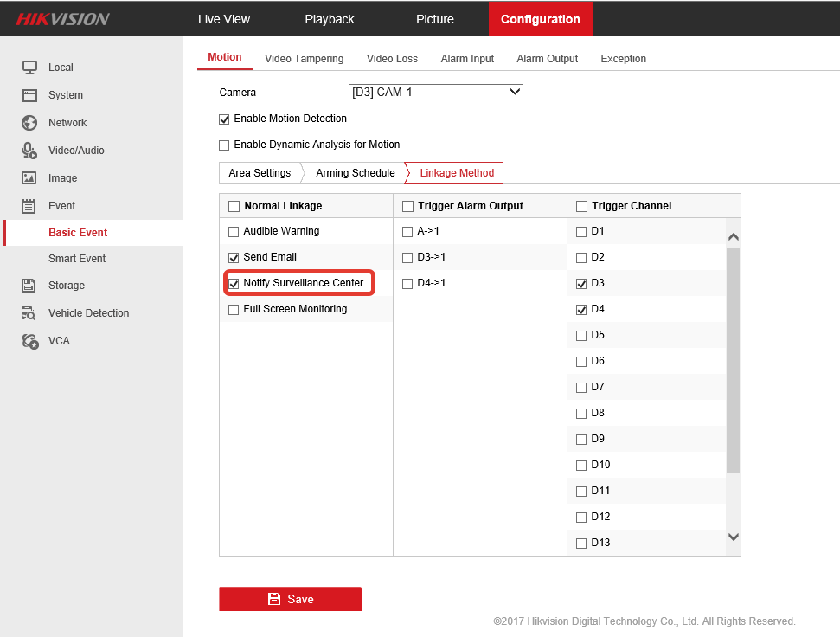
Task: Open Network settings via globe icon
Action: tap(29, 123)
